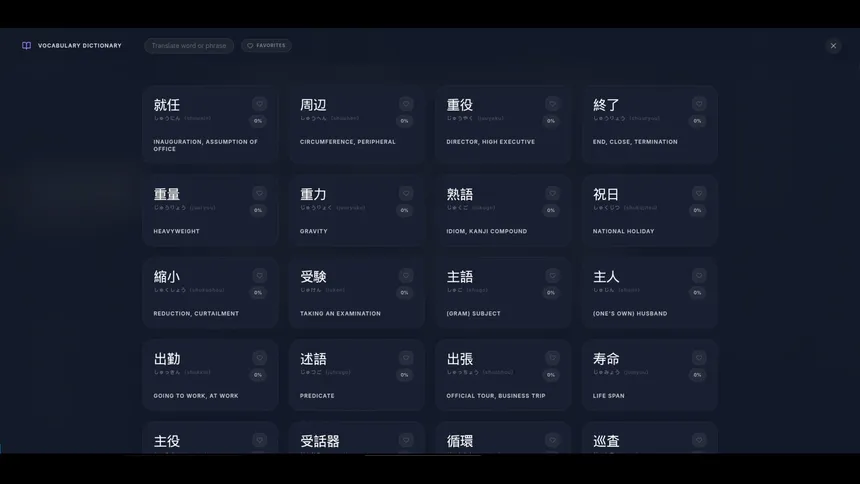This screenshot has width=860, height=484.
Task: Favorite the 重力 gravity word
Action: [x=406, y=193]
